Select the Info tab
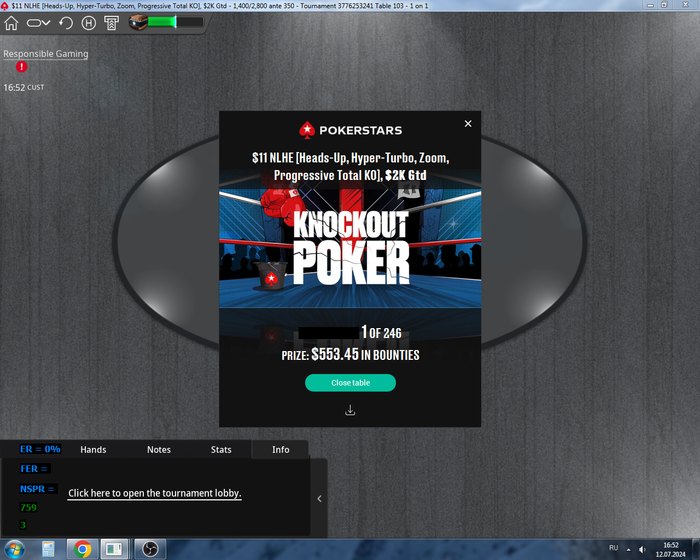The width and height of the screenshot is (700, 560). coord(281,450)
